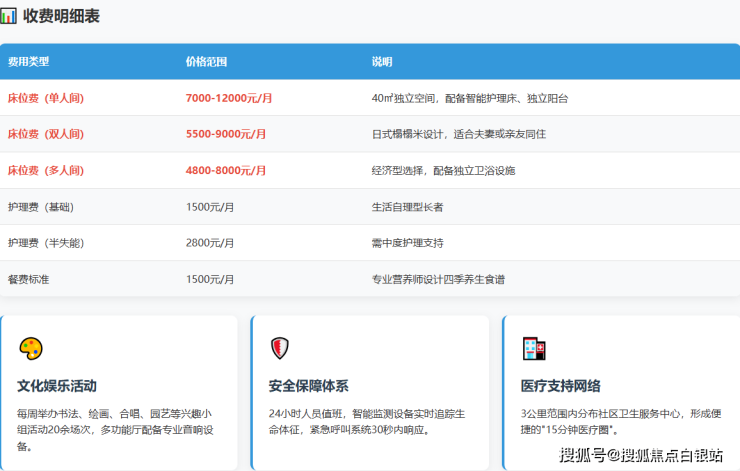740x471 pixels.
Task: Select the 床位费（多人间） row label
Action: pos(46,170)
